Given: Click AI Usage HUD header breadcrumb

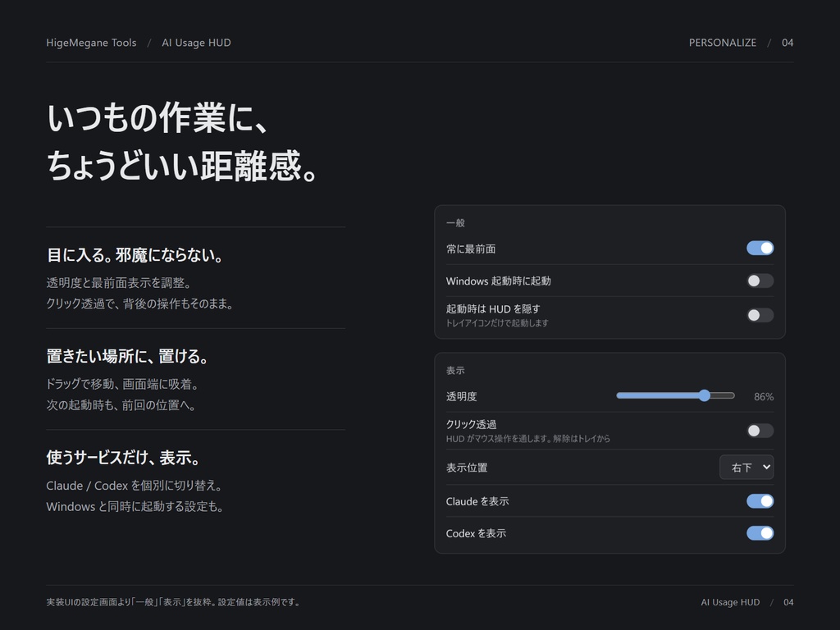Looking at the screenshot, I should tap(196, 43).
